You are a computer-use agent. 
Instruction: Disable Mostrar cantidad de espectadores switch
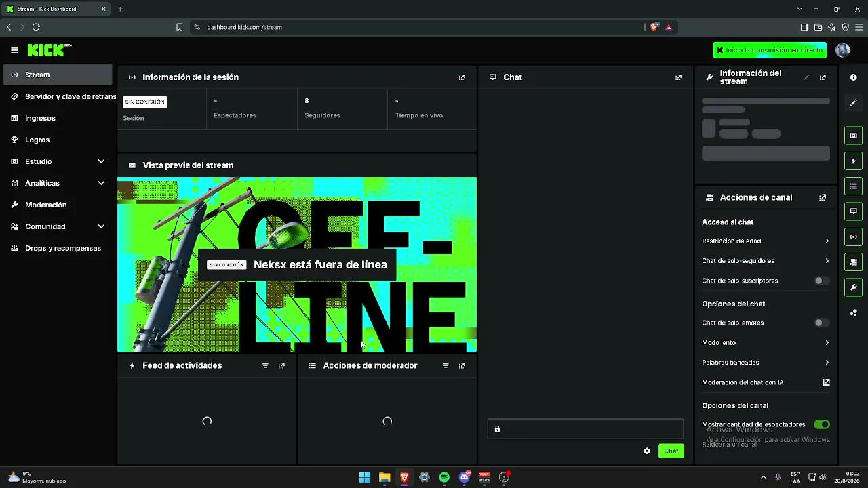(x=821, y=424)
